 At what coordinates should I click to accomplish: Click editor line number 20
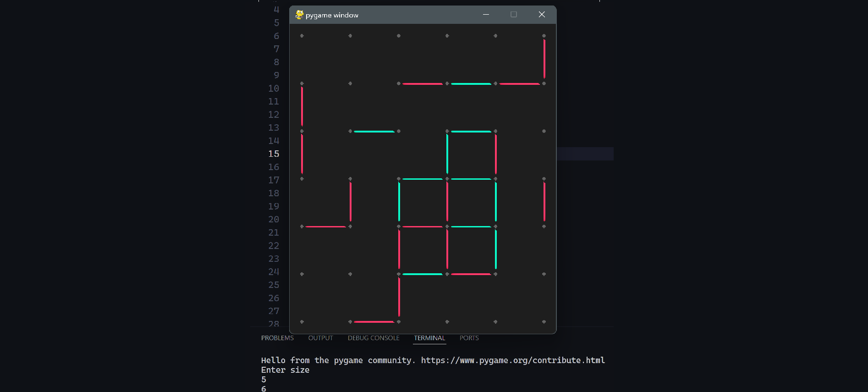point(274,219)
